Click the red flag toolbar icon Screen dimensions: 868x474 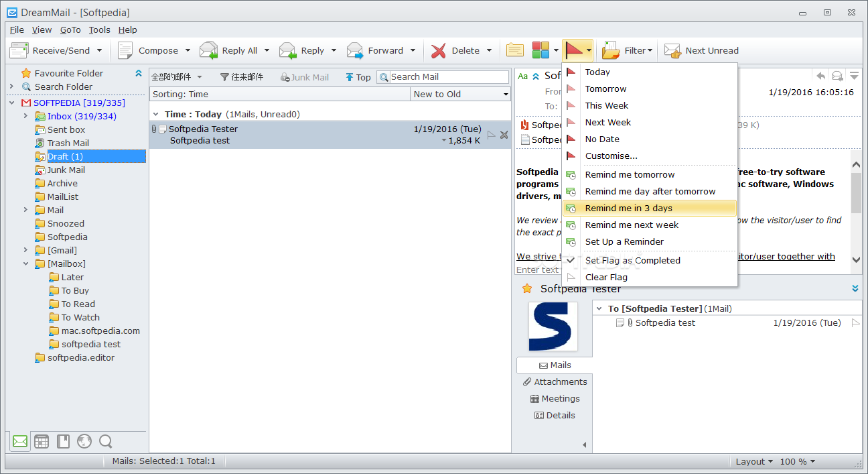point(573,50)
